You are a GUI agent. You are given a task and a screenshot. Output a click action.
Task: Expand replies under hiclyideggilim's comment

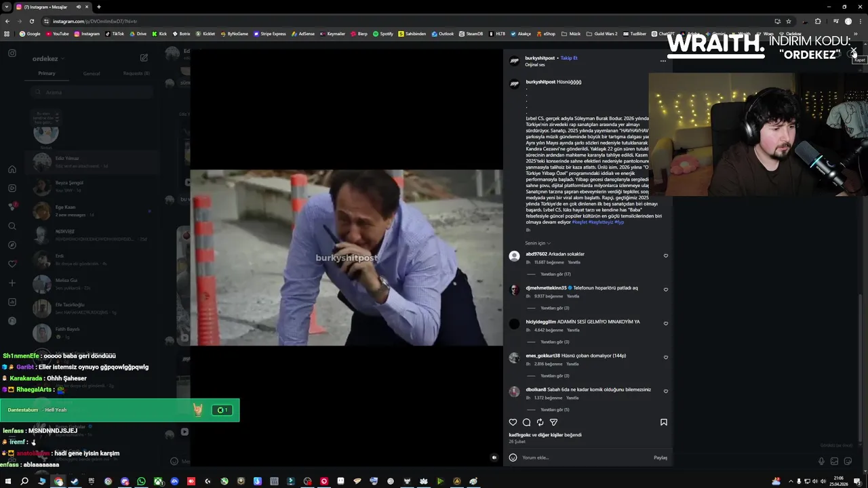point(555,342)
